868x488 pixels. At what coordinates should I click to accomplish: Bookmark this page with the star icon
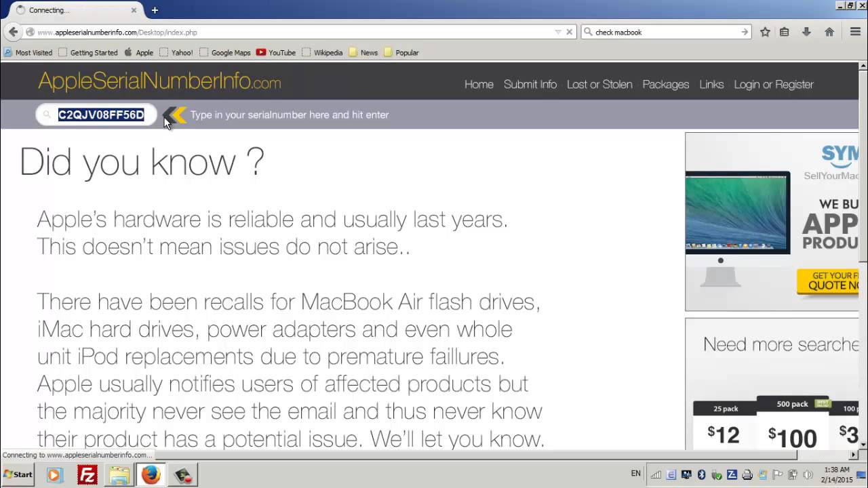(x=765, y=32)
